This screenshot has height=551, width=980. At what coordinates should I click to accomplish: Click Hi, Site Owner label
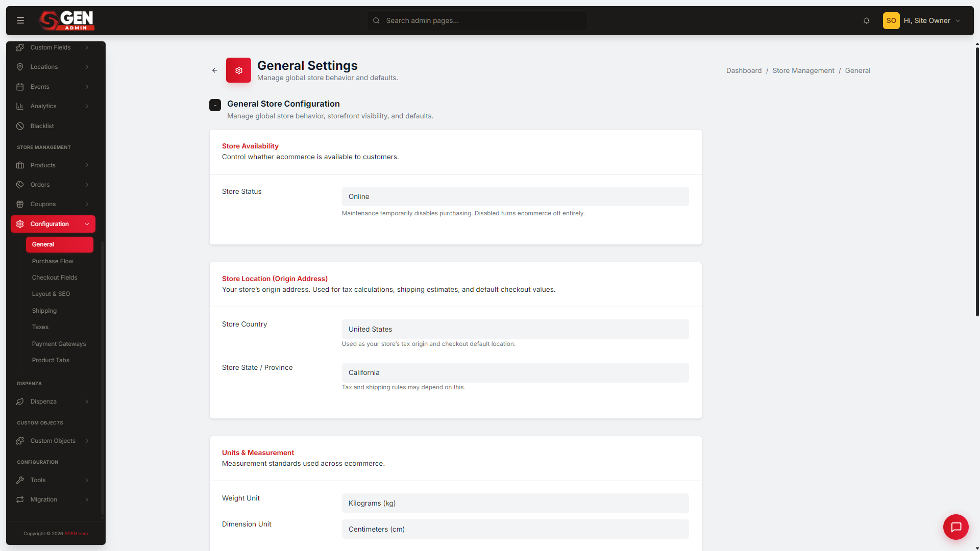[x=927, y=20]
